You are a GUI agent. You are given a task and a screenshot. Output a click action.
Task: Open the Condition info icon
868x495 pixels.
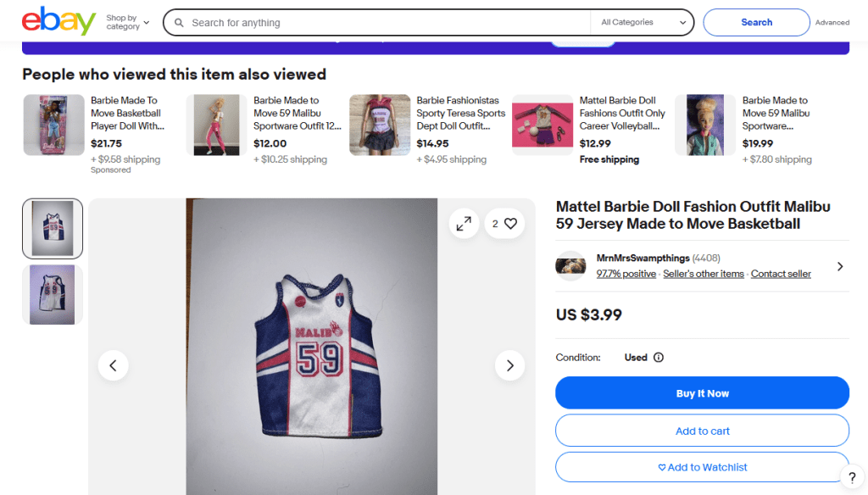tap(659, 358)
